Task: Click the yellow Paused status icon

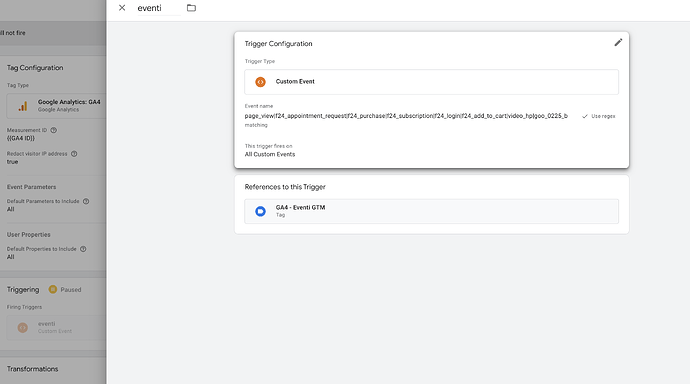Action: click(53, 289)
